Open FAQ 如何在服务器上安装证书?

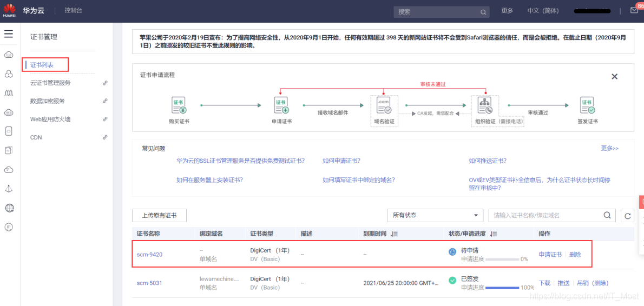tap(209, 179)
